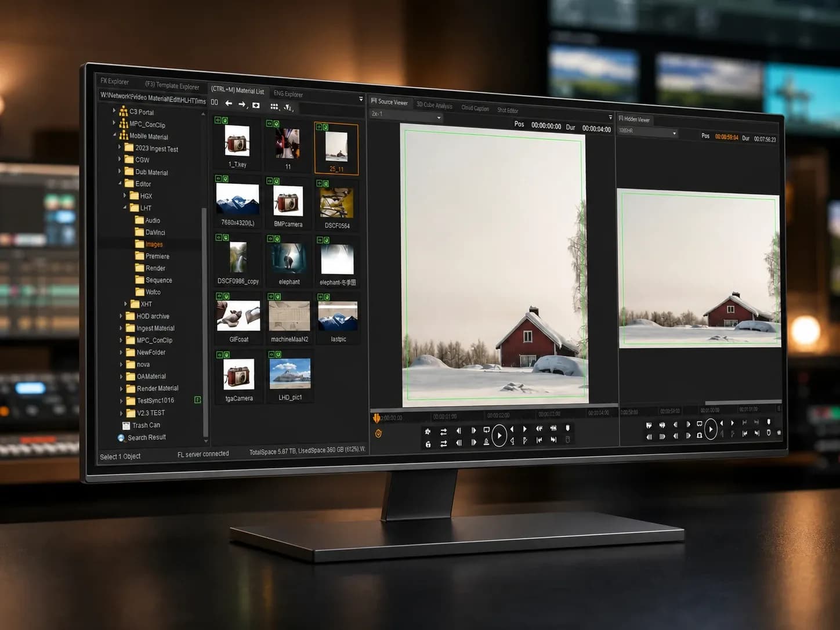Select the (CTRL+M) Material List tab
Image resolution: width=840 pixels, height=630 pixels.
tap(237, 90)
